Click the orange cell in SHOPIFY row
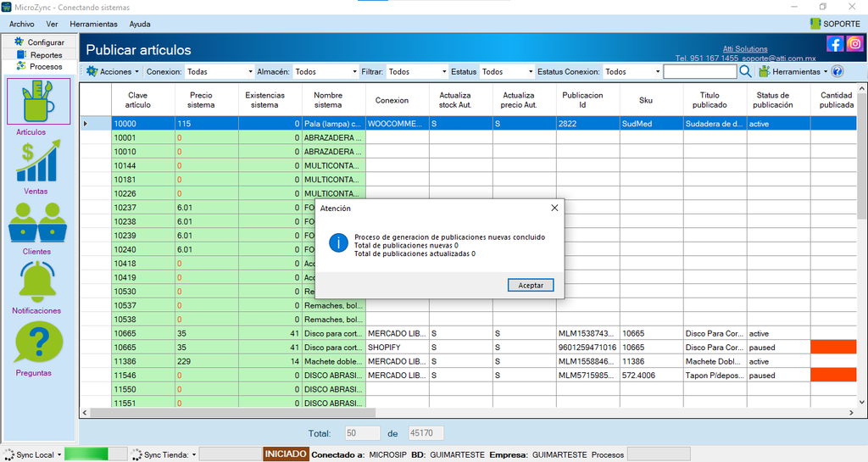868x462 pixels. (833, 347)
